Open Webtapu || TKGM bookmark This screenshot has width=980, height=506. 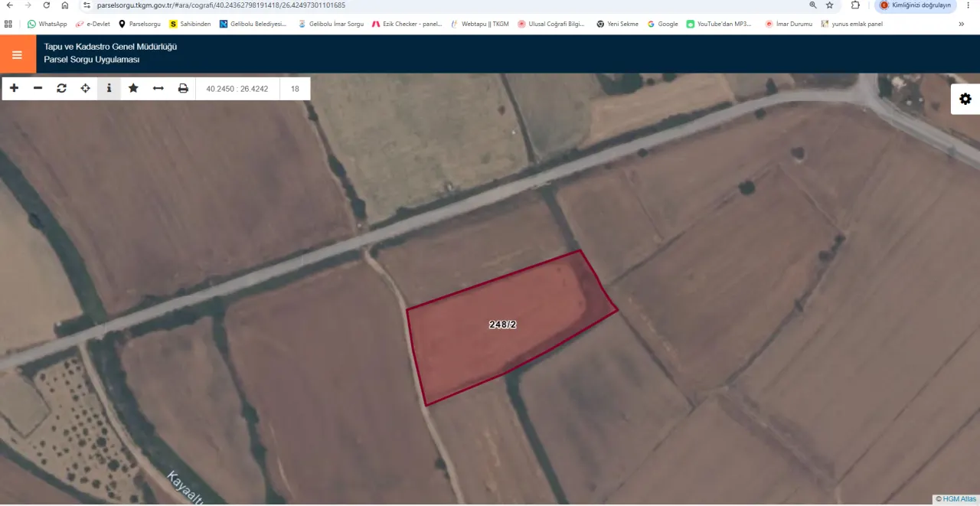pos(479,24)
